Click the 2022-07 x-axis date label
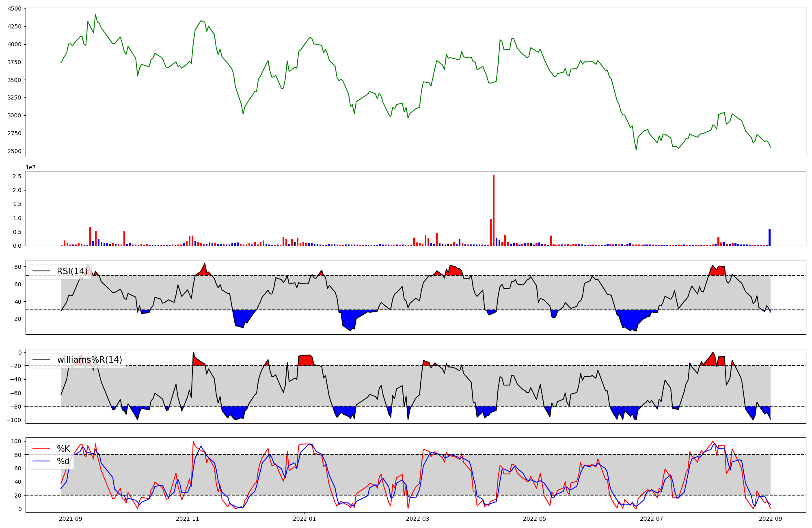 [652, 519]
